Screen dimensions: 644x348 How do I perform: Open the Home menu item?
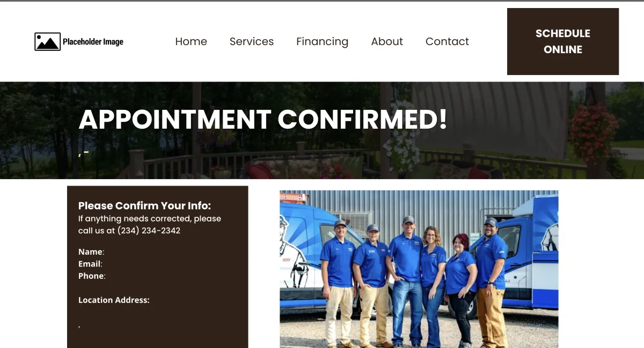coord(191,41)
